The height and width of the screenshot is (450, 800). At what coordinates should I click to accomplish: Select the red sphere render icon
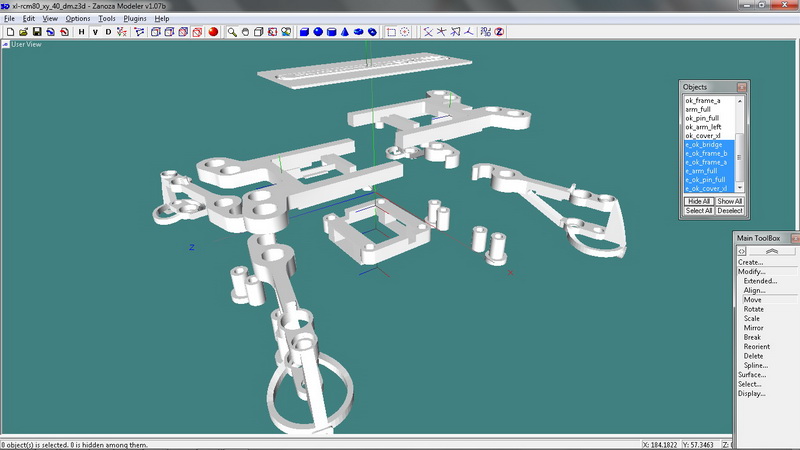tap(212, 32)
